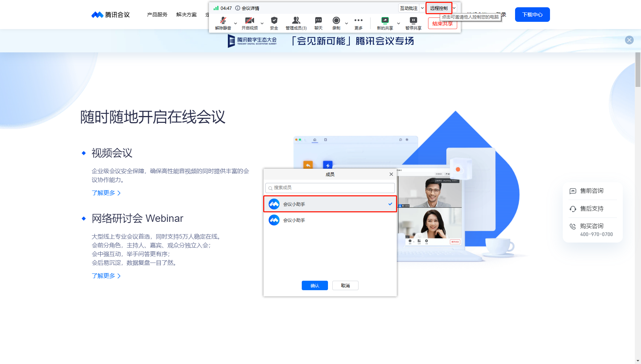Click the 网络研讨会 Webinar heading
The height and width of the screenshot is (364, 641).
137,219
